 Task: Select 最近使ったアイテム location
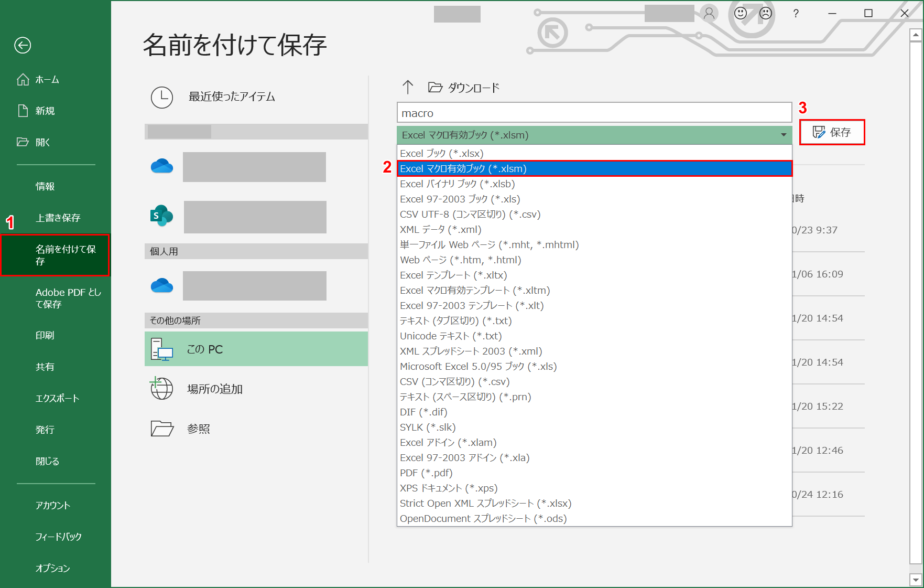coord(256,97)
